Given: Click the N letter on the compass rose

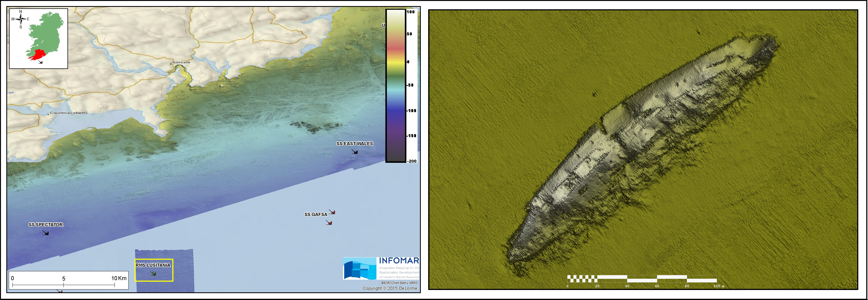Looking at the screenshot, I should pos(21,11).
